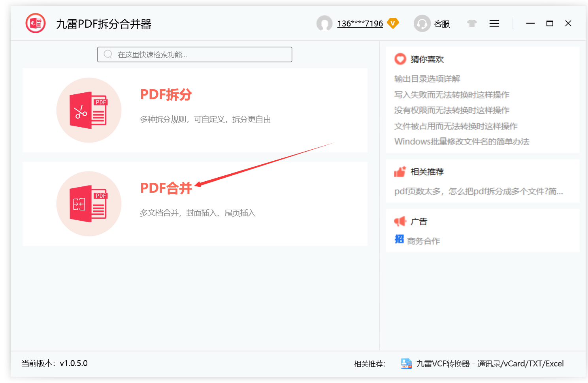
Task: Click the 相关推荐: label in the footer
Action: pos(370,364)
